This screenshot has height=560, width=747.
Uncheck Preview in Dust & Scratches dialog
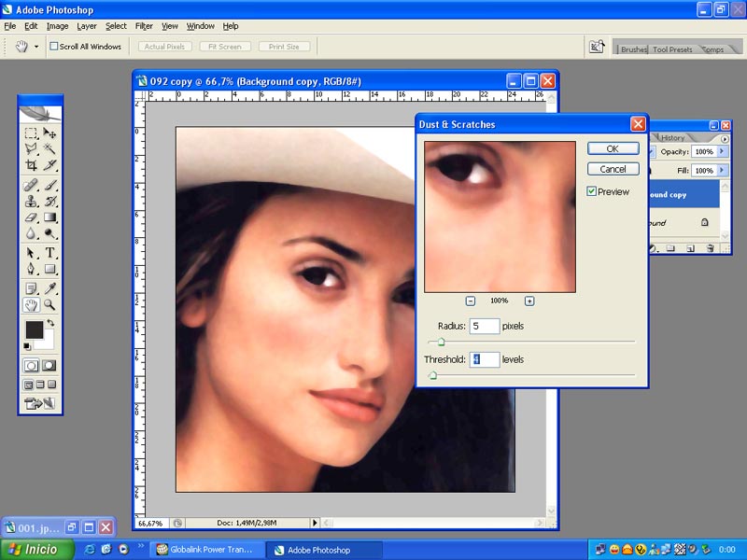(x=592, y=191)
